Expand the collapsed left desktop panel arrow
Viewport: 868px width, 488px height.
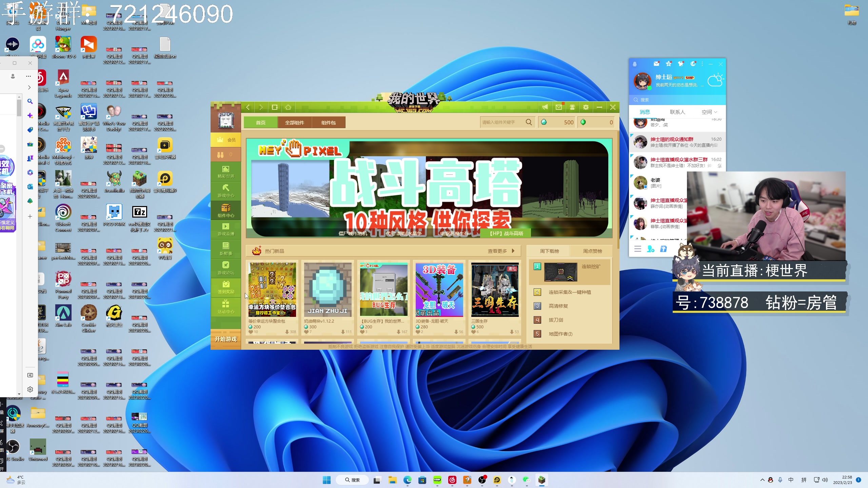tap(29, 87)
